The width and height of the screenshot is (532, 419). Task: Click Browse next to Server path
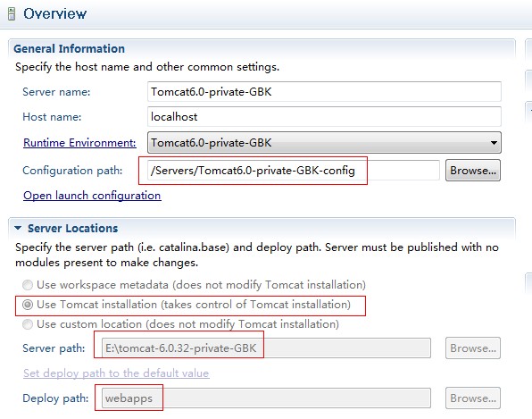473,348
